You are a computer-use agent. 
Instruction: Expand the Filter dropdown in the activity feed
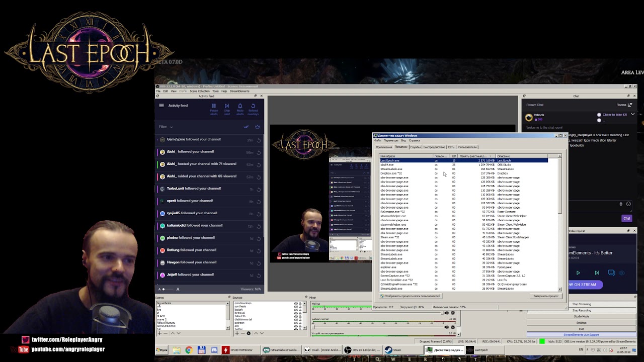click(x=166, y=127)
